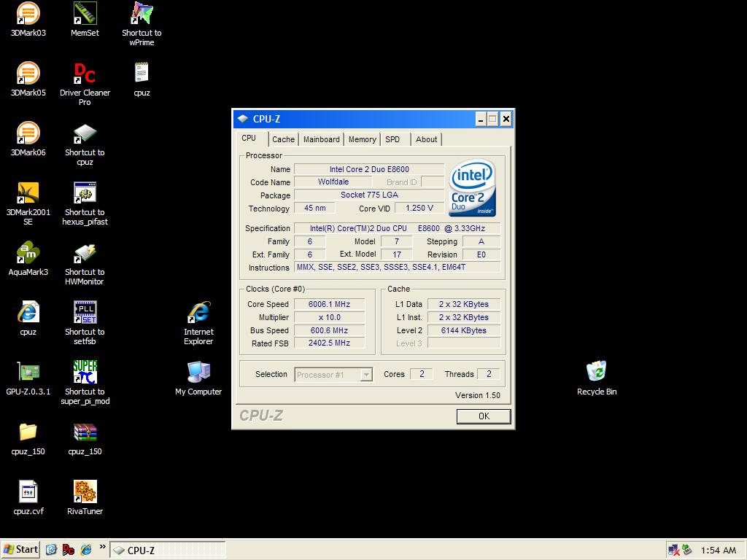Click the CPU-Z taskbar button

(x=168, y=550)
